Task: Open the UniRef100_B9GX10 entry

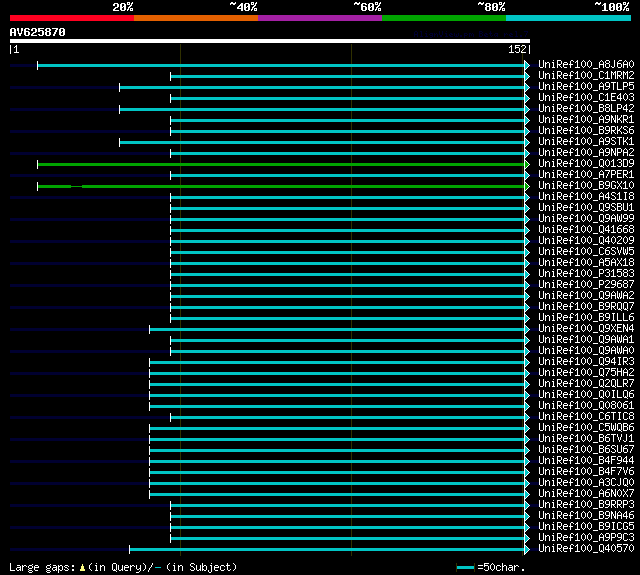Action: click(x=586, y=186)
